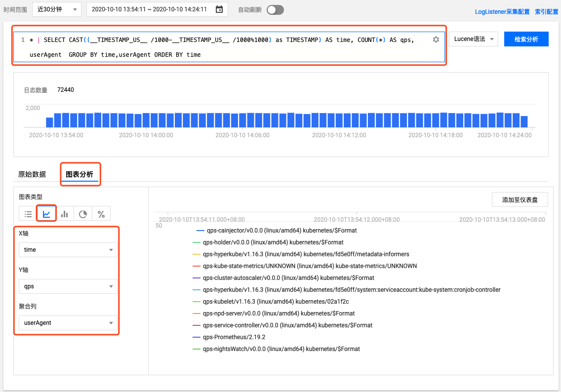This screenshot has width=561, height=392.
Task: Toggle legend qps-holder/v0.0.0 series
Action: tap(268, 242)
